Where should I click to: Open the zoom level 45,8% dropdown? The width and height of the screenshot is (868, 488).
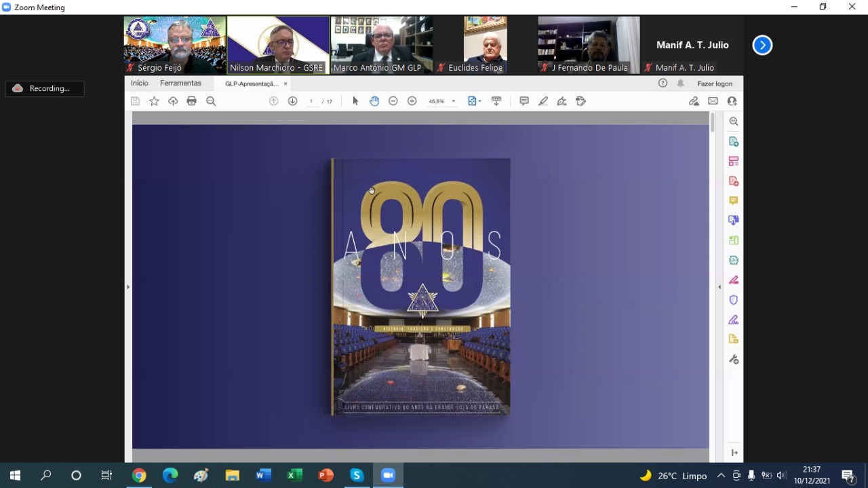pos(454,102)
